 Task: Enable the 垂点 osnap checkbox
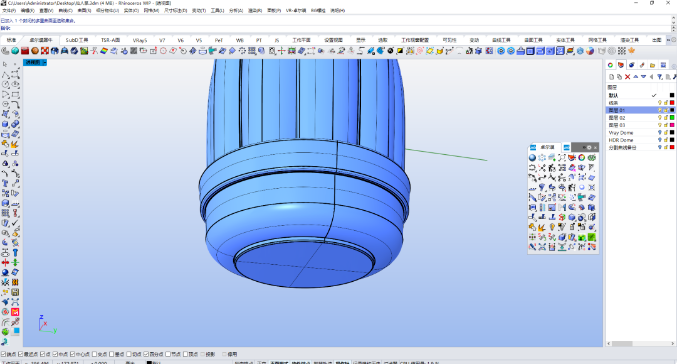coord(112,354)
